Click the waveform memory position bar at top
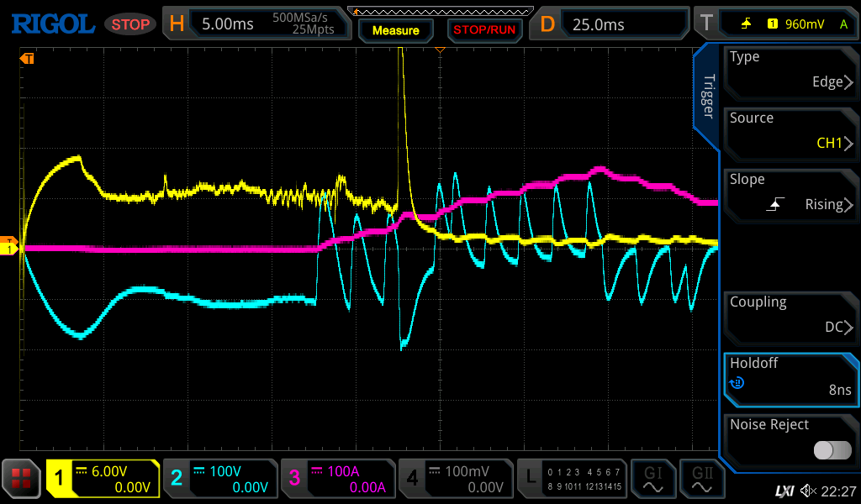 445,10
